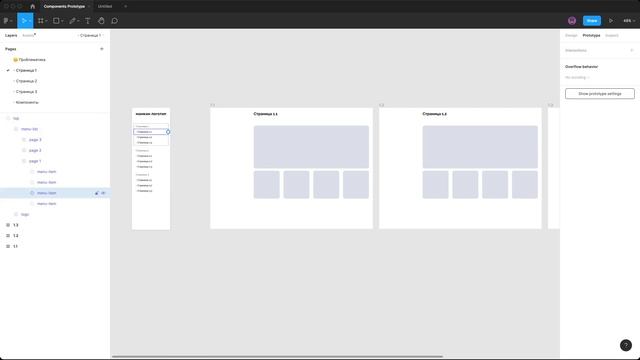Select the menu list layer

coord(29,129)
